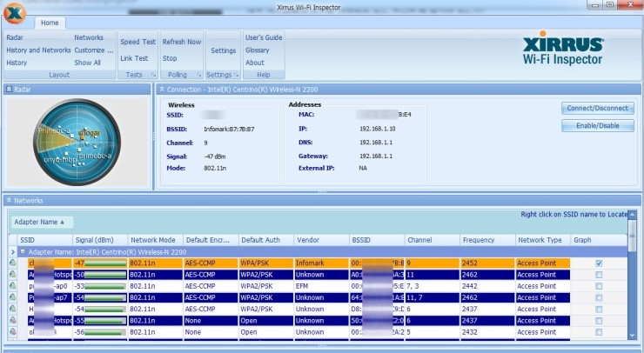This screenshot has height=353, width=644.
Task: Sort by the Channel column header
Action: coord(433,240)
